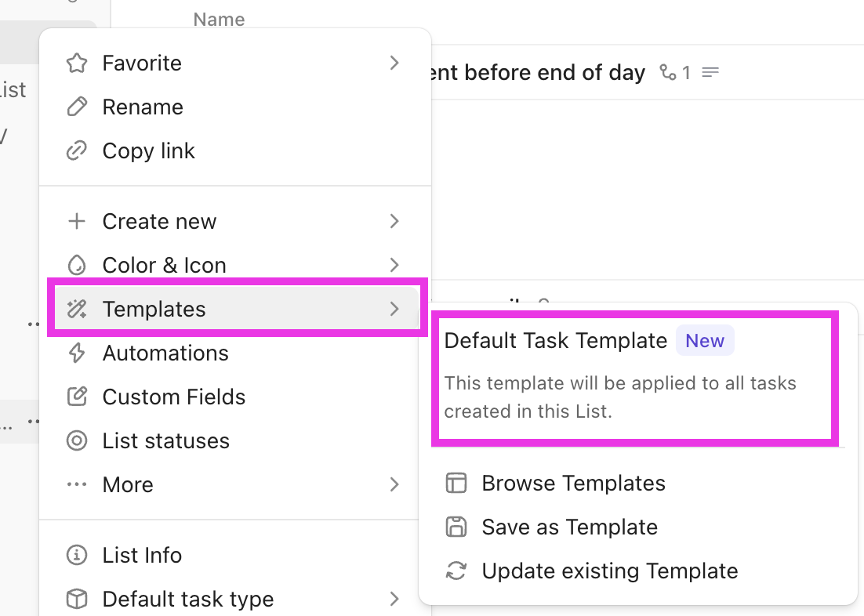Choose the Default Task Template option
864x616 pixels.
tap(555, 341)
